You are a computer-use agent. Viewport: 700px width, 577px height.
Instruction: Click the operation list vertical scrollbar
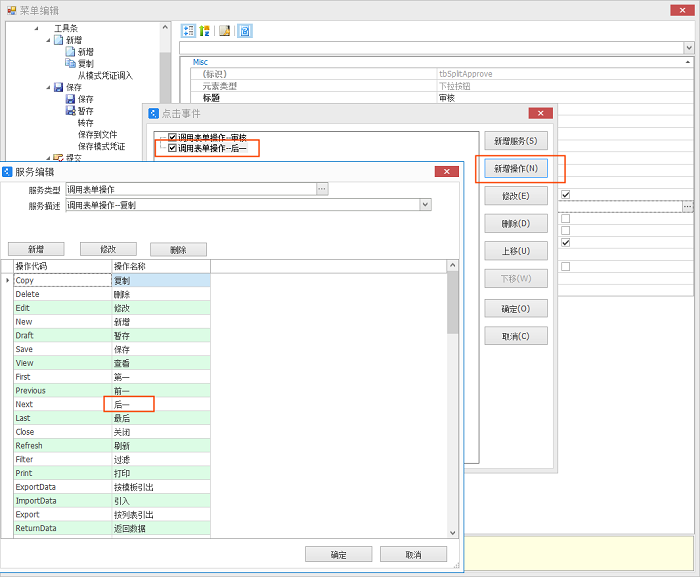click(453, 400)
